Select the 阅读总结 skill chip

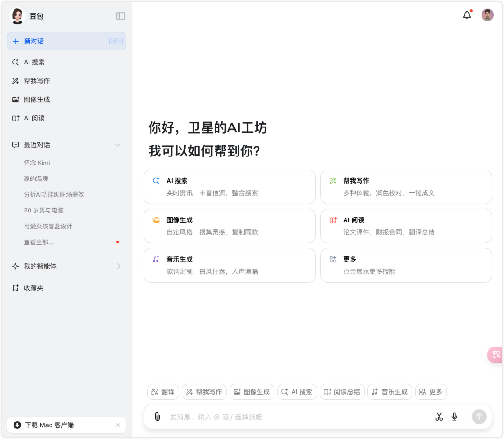pyautogui.click(x=342, y=392)
